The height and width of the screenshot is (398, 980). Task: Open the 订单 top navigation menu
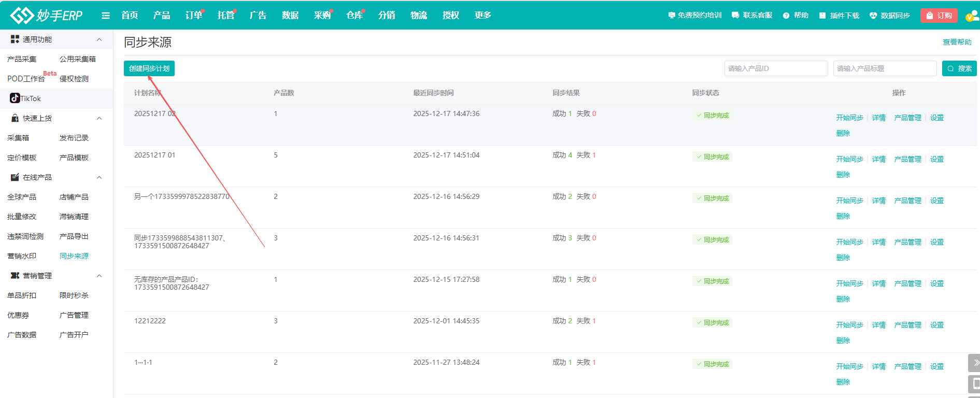(193, 16)
